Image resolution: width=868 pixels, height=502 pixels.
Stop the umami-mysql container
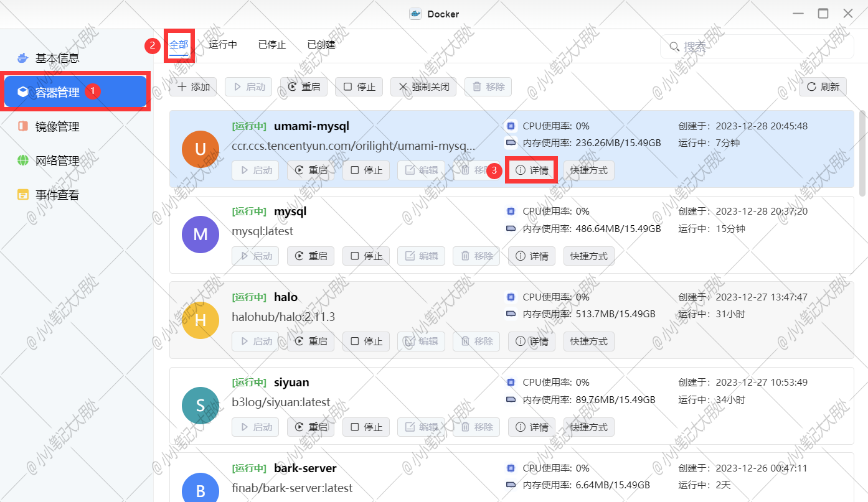coord(366,170)
